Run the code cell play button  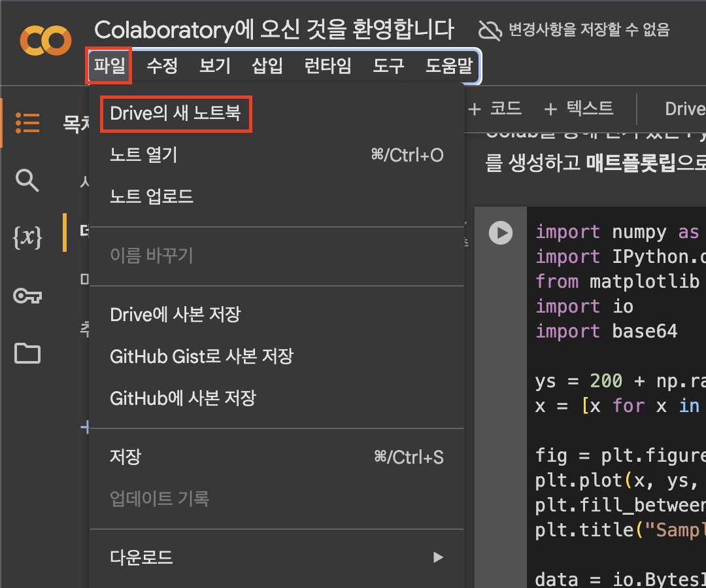click(x=501, y=233)
